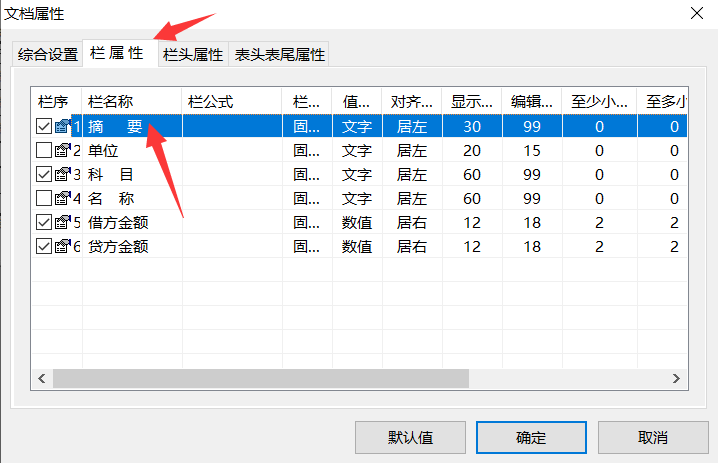718x463 pixels.
Task: Enable the 单位 column checkbox
Action: tap(44, 151)
